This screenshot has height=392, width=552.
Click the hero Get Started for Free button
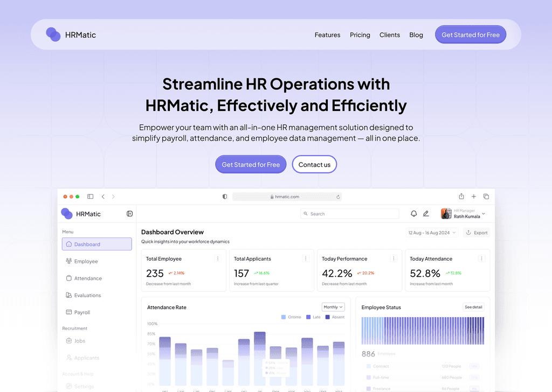coord(251,164)
